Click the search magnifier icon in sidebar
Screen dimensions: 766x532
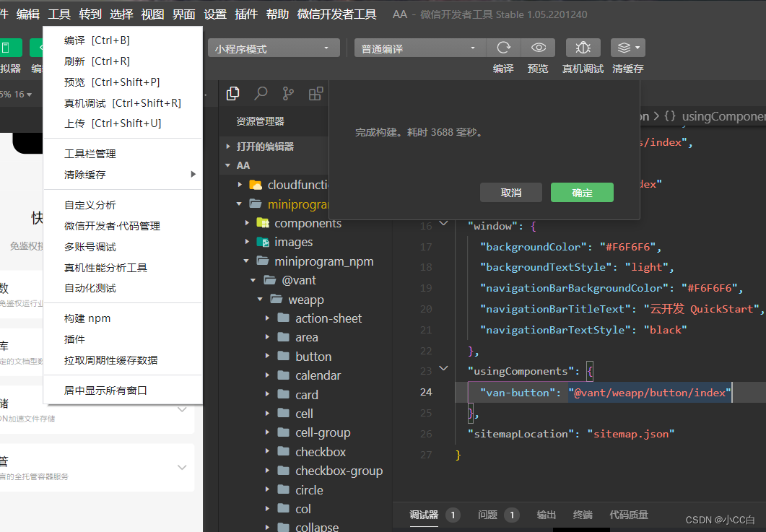tap(260, 93)
